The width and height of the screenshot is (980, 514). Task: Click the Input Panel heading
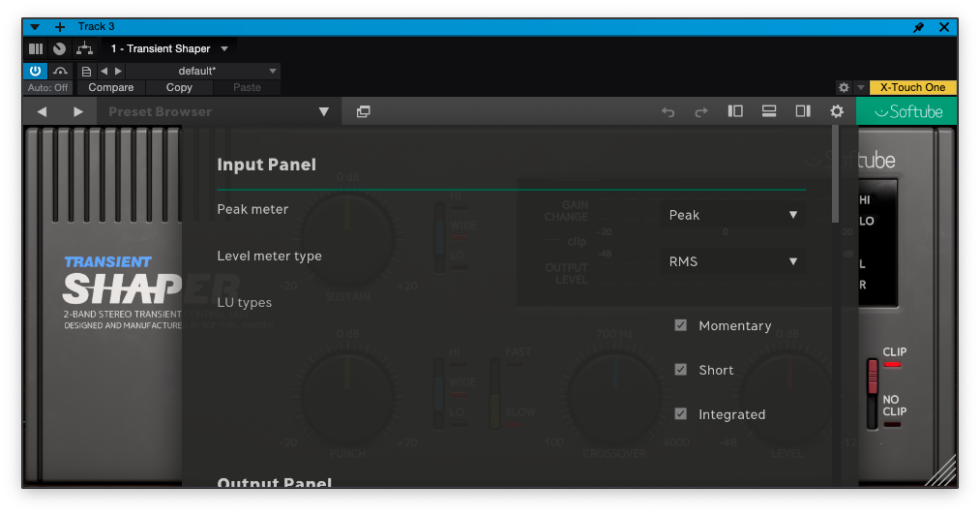pos(266,165)
